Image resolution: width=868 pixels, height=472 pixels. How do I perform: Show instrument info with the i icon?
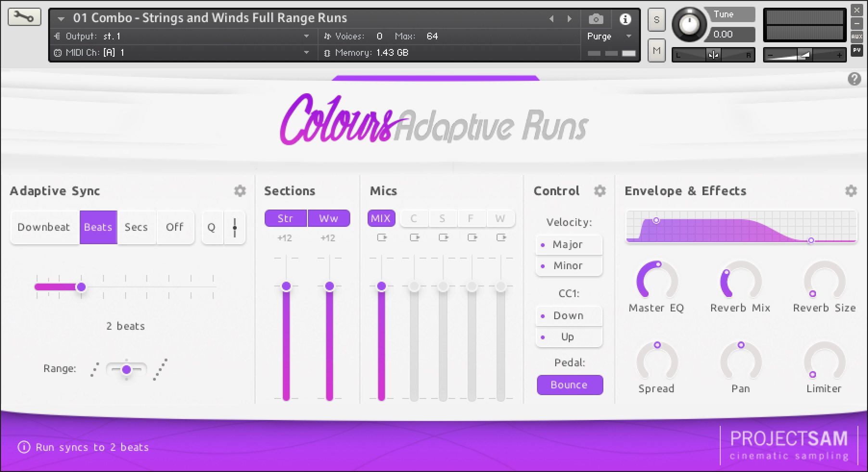tap(625, 19)
